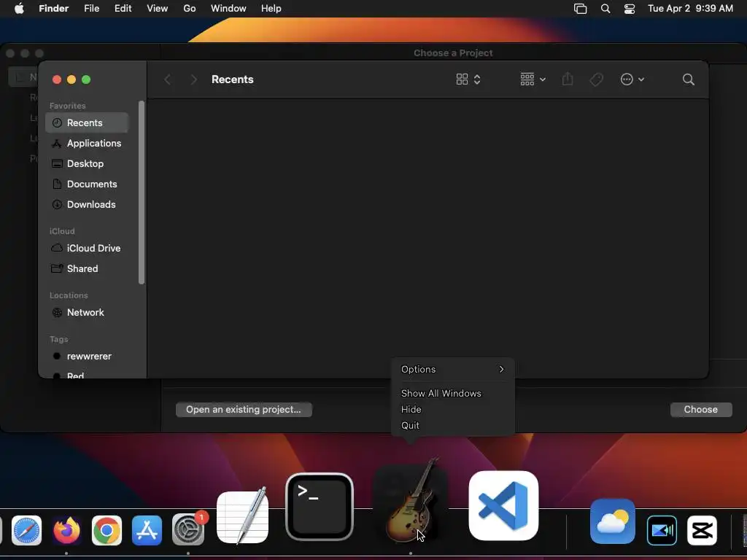The image size is (747, 560).
Task: Expand the Options submenu in Dock menu
Action: click(452, 370)
